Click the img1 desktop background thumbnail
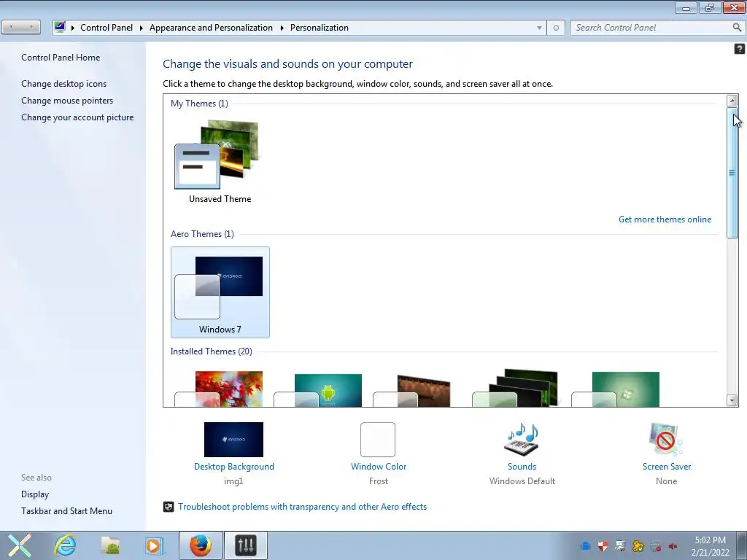This screenshot has width=747, height=560. click(233, 440)
